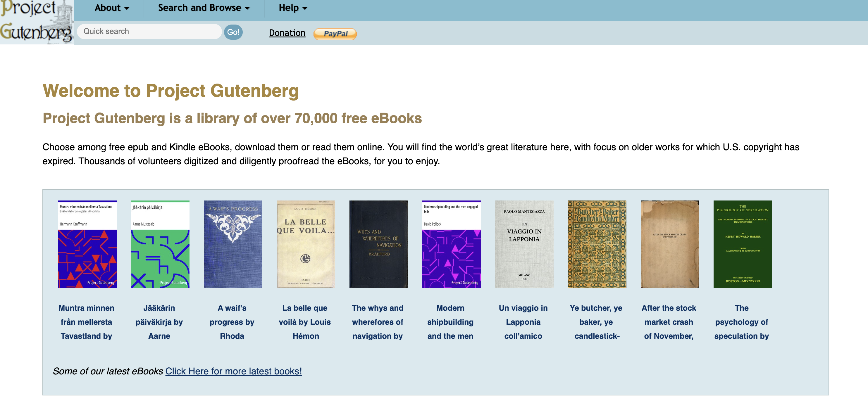Click the PayPal donation button
The height and width of the screenshot is (408, 868).
[x=335, y=34]
